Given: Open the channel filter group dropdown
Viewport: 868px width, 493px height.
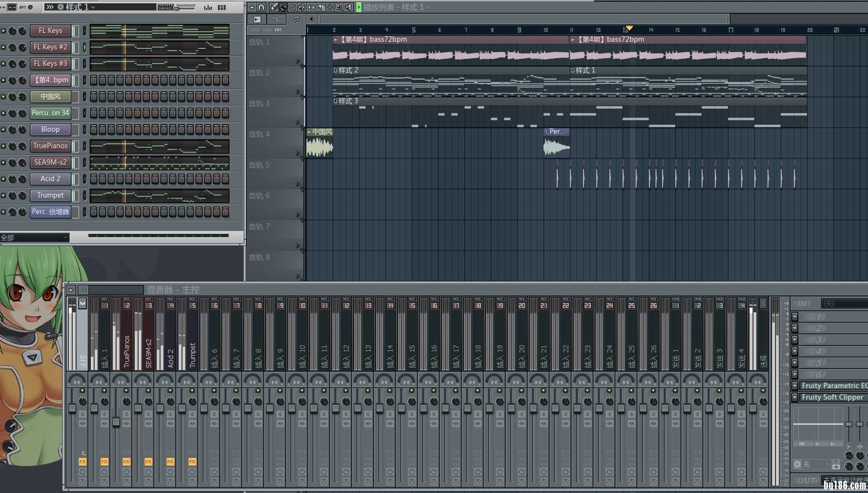Looking at the screenshot, I should click(x=34, y=238).
